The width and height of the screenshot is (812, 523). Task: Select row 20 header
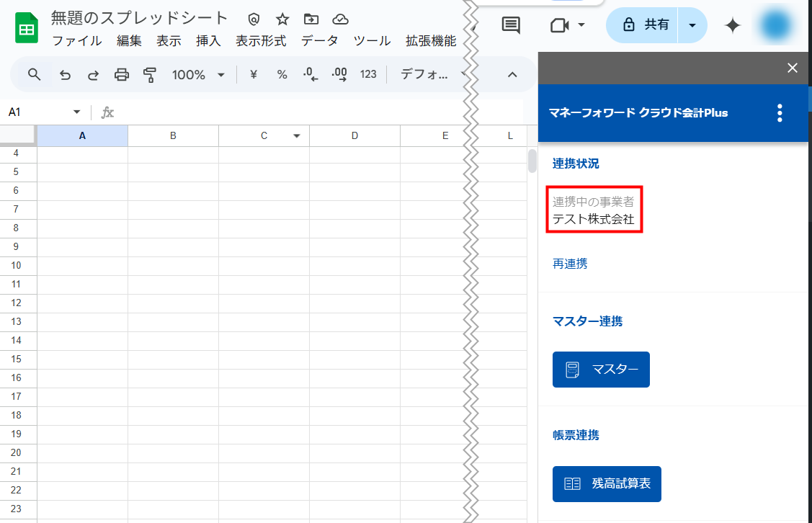pos(16,453)
